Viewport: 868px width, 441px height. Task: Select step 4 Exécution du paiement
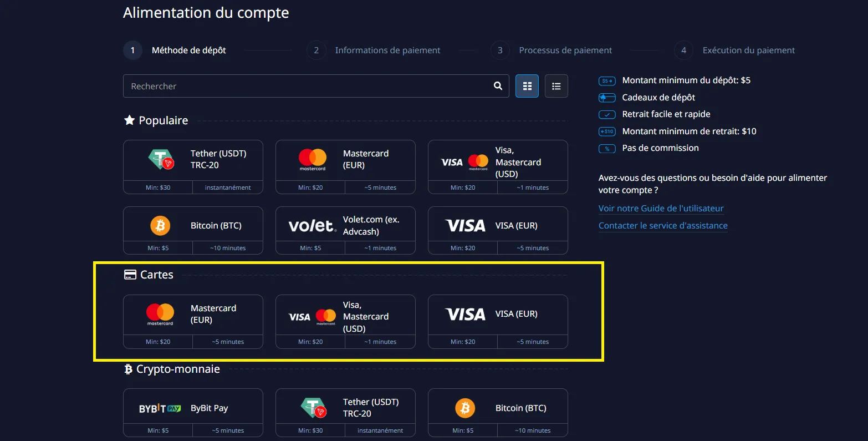(734, 50)
